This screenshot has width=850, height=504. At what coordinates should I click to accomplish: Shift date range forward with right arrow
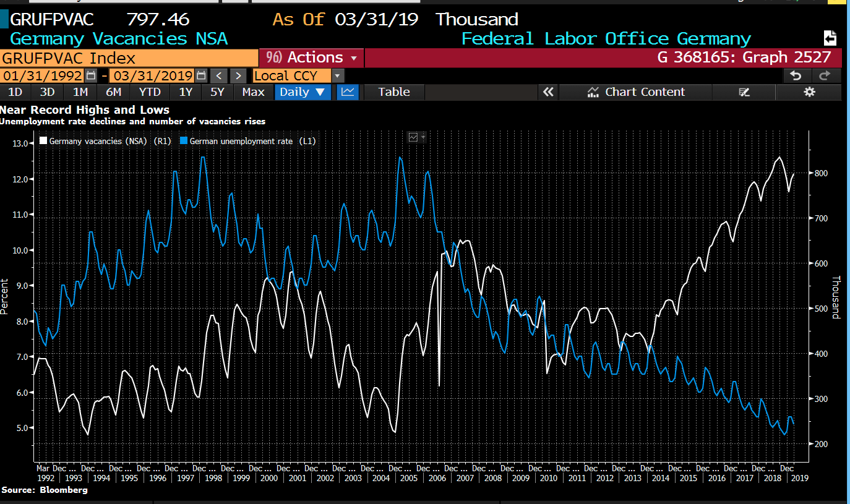tap(238, 76)
